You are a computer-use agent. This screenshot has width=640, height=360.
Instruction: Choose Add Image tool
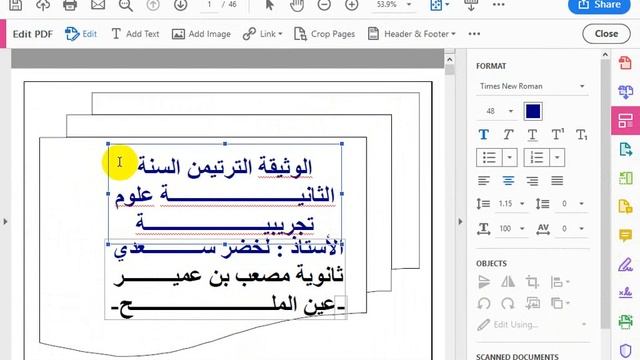[x=201, y=34]
